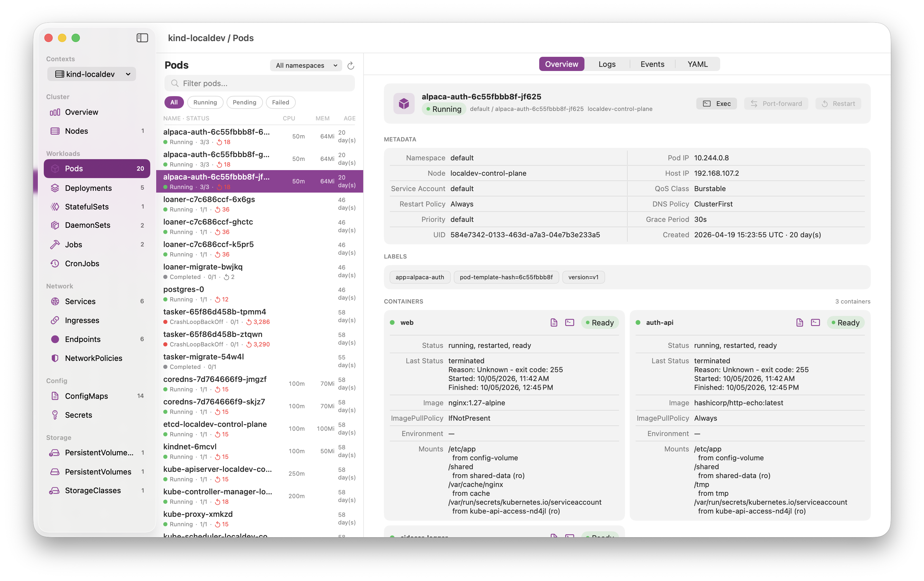Open CronJobs in sidebar
The image size is (924, 581).
coord(97,263)
